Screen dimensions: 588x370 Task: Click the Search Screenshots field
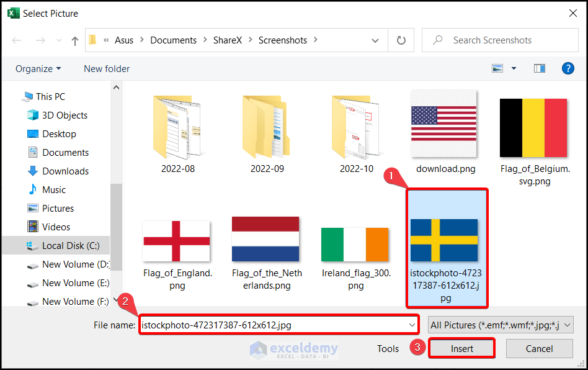(x=500, y=40)
